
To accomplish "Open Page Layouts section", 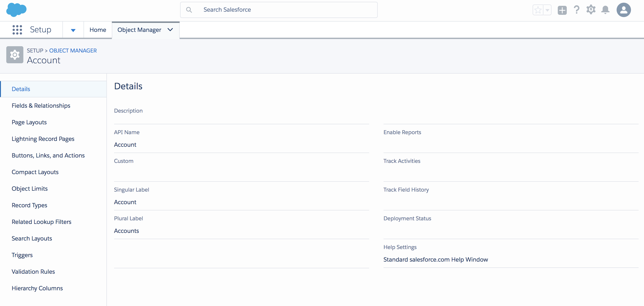I will (x=29, y=122).
